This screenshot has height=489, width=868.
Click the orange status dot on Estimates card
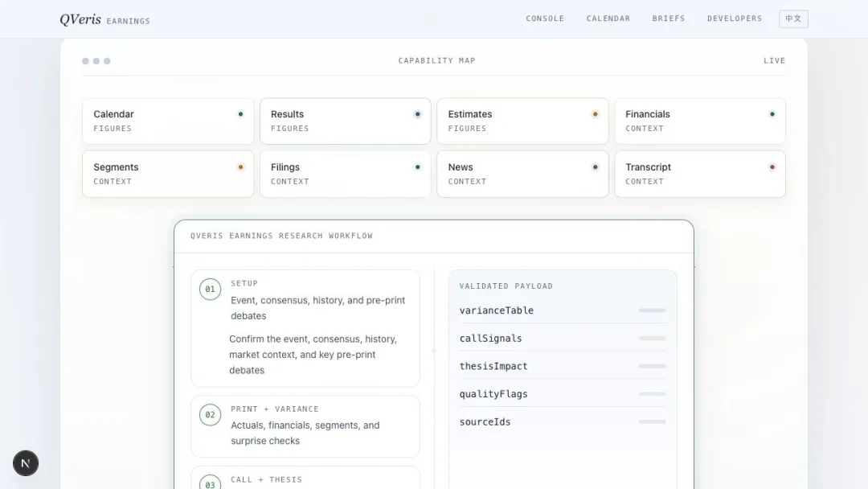point(595,114)
